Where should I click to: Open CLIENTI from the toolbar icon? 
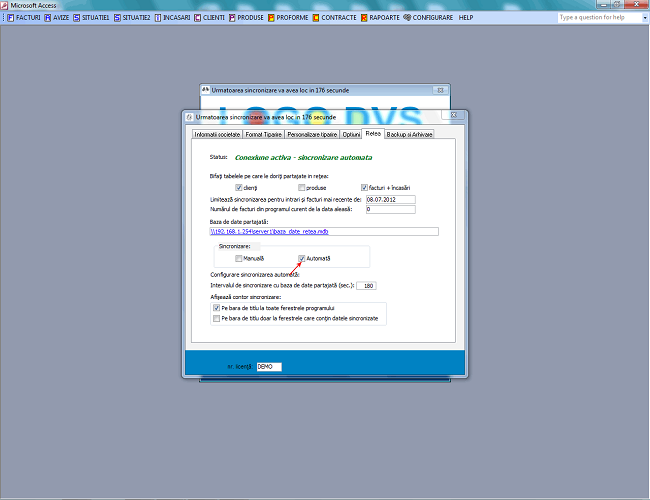click(x=197, y=17)
